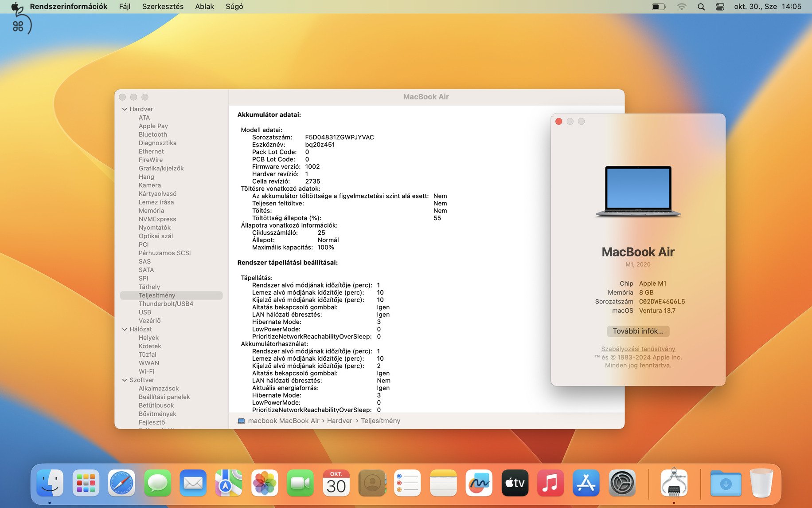Launch Safari from the Dock

pos(121,483)
